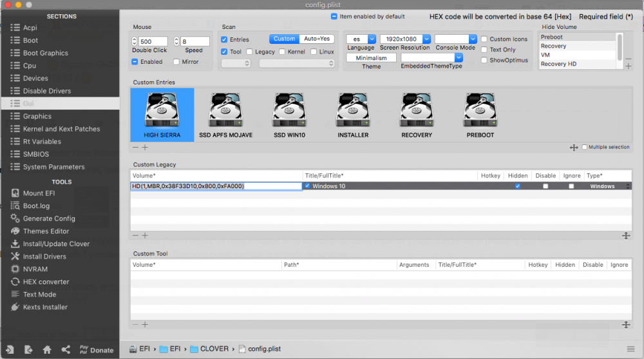Screen dimensions: 644x359
Task: Enable Text Only checkbox
Action: coord(484,50)
